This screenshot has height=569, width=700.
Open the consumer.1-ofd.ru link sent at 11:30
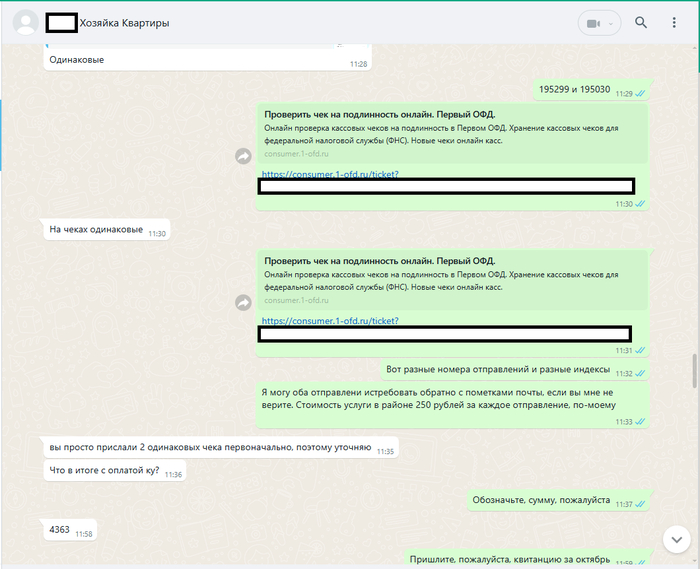(330, 174)
